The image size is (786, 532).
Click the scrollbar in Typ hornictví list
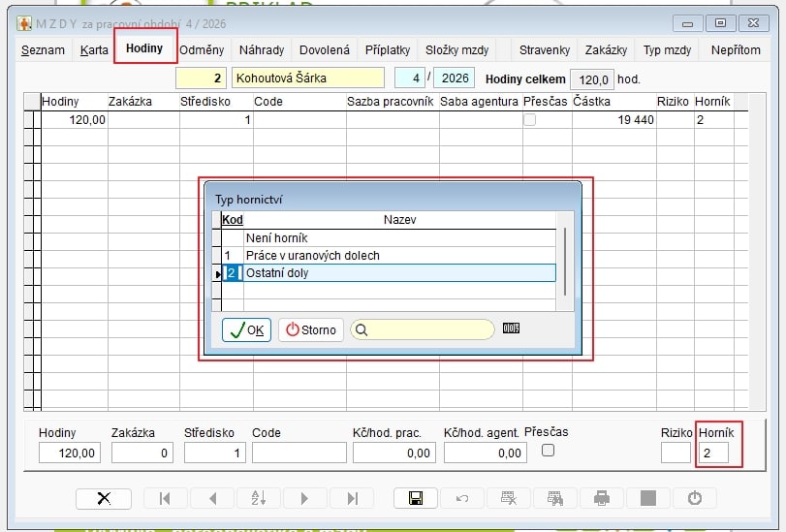[565, 262]
